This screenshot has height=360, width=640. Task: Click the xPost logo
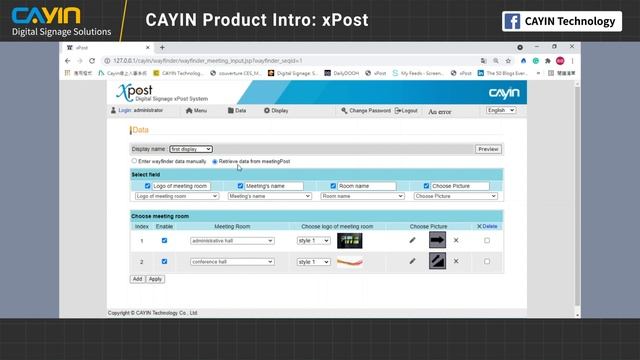pyautogui.click(x=162, y=93)
